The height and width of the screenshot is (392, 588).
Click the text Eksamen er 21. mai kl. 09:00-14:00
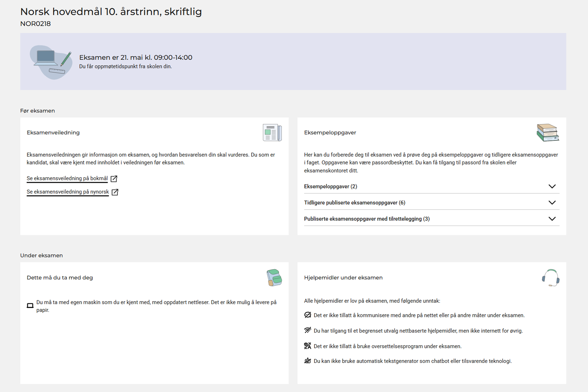pos(136,58)
